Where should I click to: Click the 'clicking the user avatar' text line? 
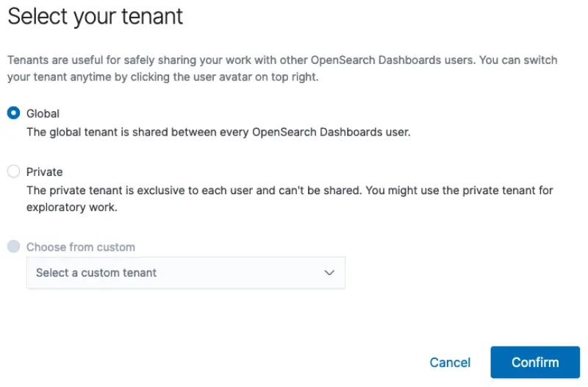click(x=162, y=77)
